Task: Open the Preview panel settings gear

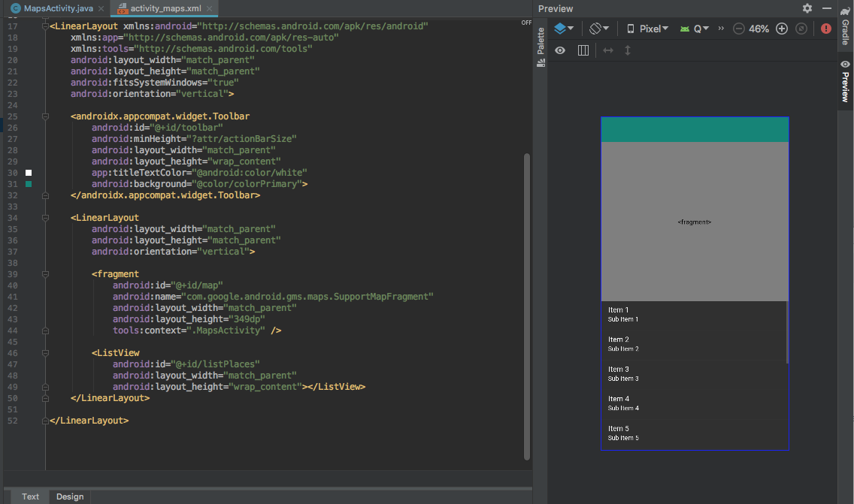Action: click(807, 8)
